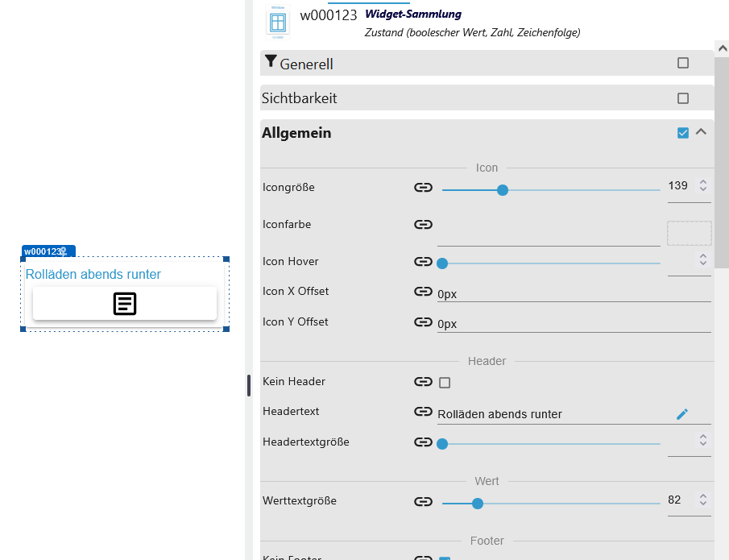
Task: Click the Icon Y Offset input field
Action: pos(574,323)
